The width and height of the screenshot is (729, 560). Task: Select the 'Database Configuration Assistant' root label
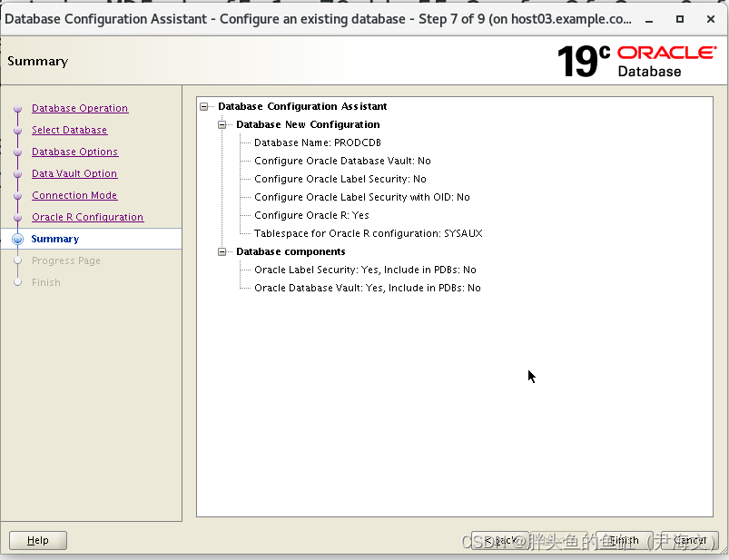[x=302, y=106]
